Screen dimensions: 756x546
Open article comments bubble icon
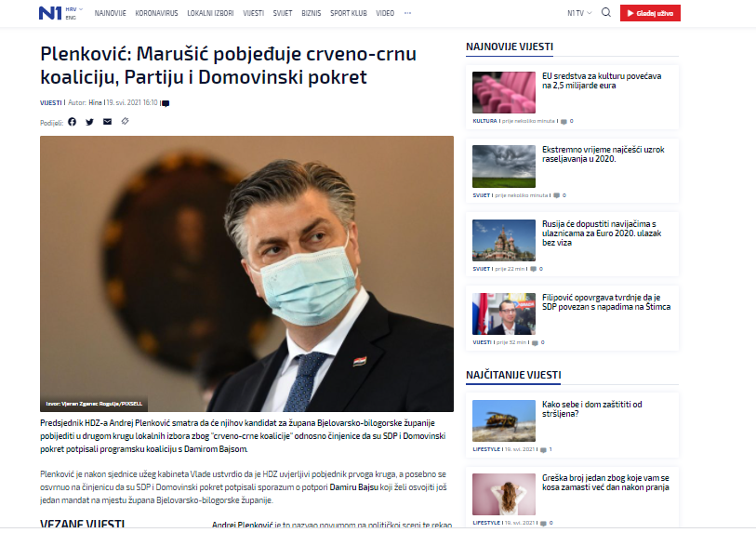pyautogui.click(x=166, y=103)
